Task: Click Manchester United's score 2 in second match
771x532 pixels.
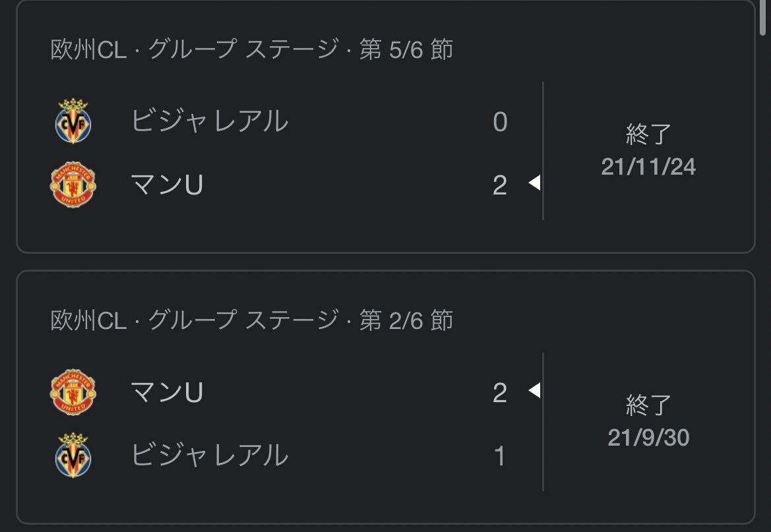Action: tap(499, 393)
